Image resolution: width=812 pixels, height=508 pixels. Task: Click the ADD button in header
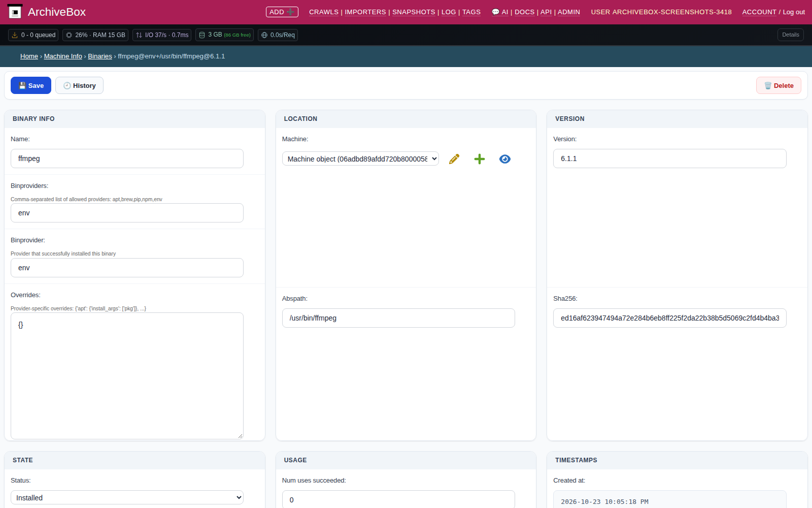pyautogui.click(x=282, y=12)
